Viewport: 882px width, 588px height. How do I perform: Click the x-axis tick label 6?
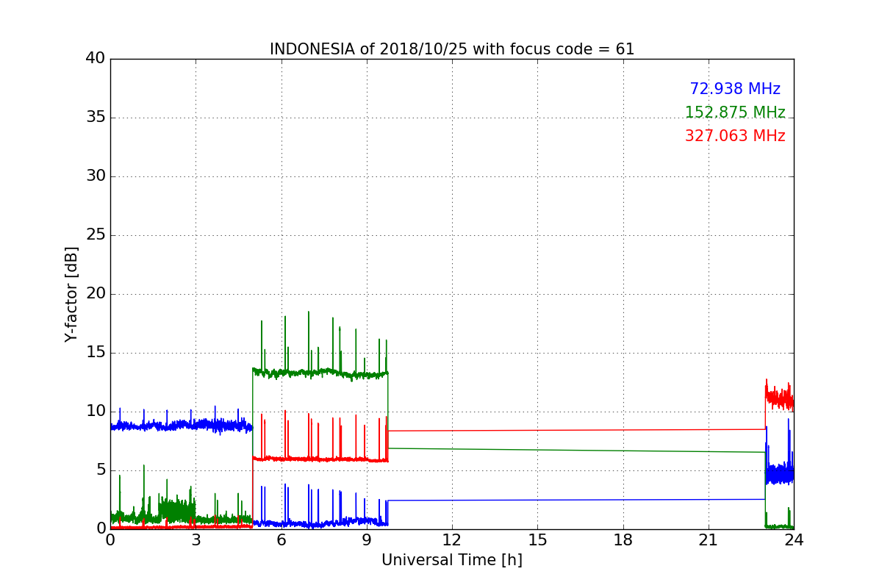(x=282, y=540)
